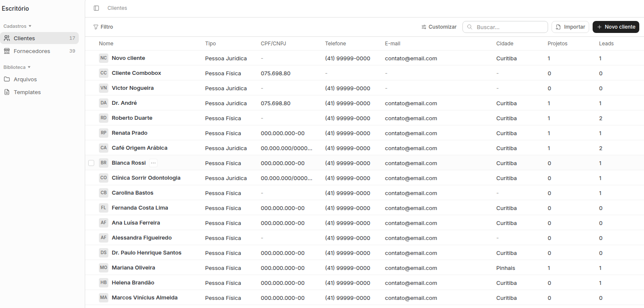The width and height of the screenshot is (644, 308).
Task: Click the 39 count beside Fornecedores
Action: pyautogui.click(x=72, y=51)
